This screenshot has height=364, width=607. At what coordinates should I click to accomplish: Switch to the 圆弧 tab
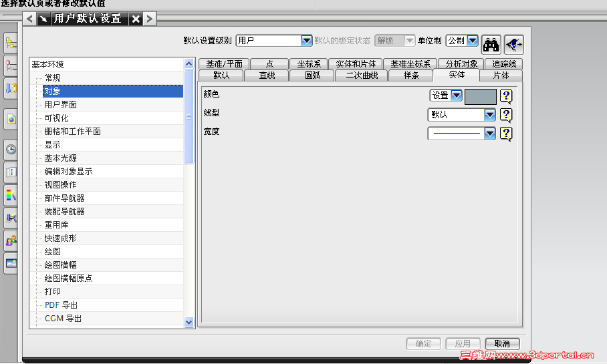pos(312,75)
